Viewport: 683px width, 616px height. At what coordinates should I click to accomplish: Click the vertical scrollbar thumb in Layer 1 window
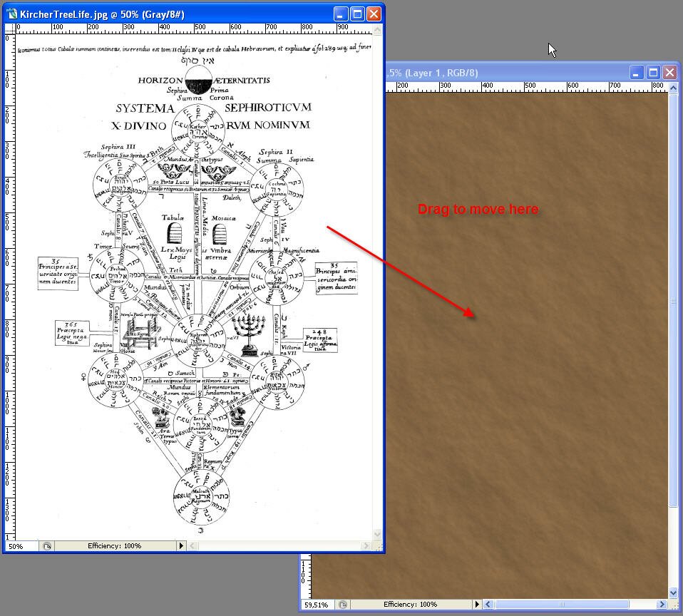tap(673, 300)
